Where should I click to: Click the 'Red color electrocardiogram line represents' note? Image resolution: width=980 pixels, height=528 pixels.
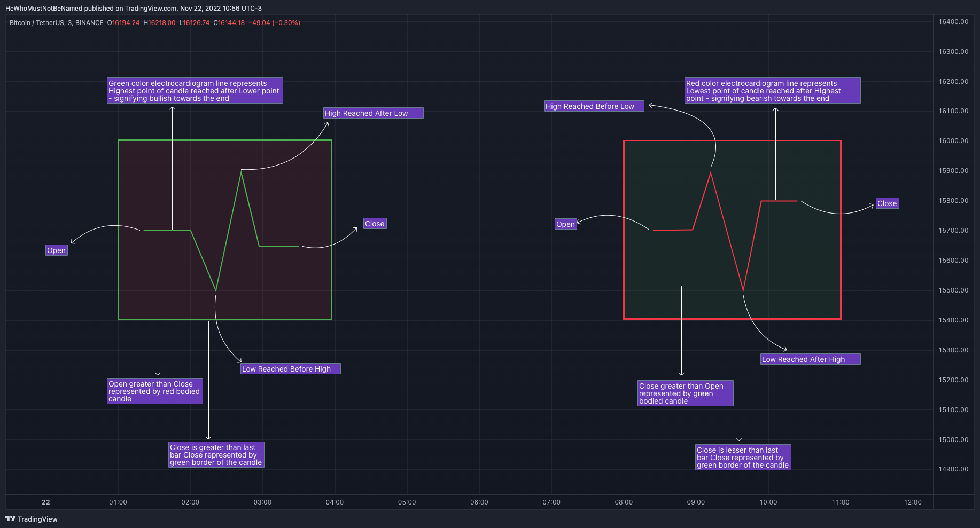[x=773, y=91]
